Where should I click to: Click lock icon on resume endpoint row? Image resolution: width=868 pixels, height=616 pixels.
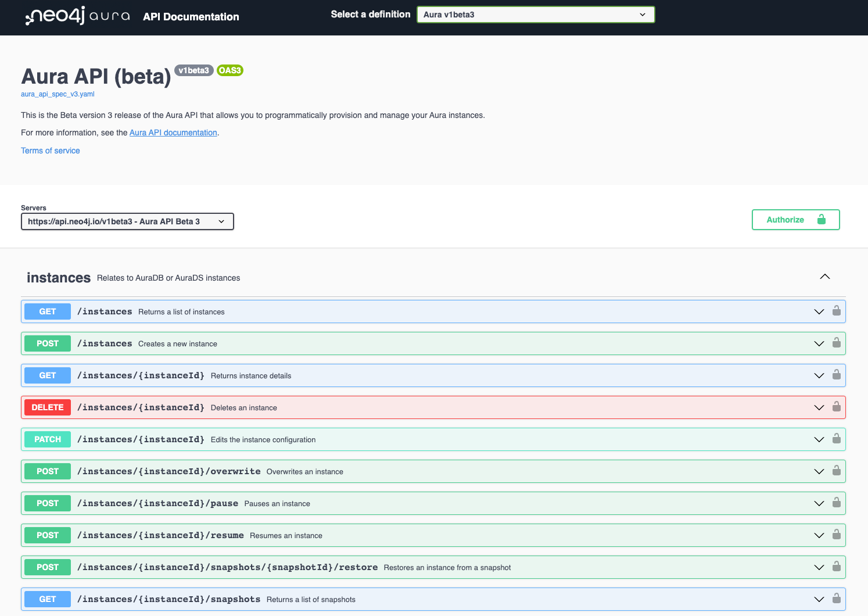[x=836, y=534]
